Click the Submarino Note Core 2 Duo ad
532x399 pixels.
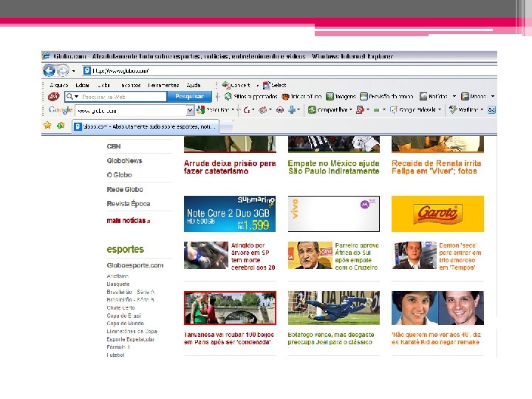[x=230, y=214]
